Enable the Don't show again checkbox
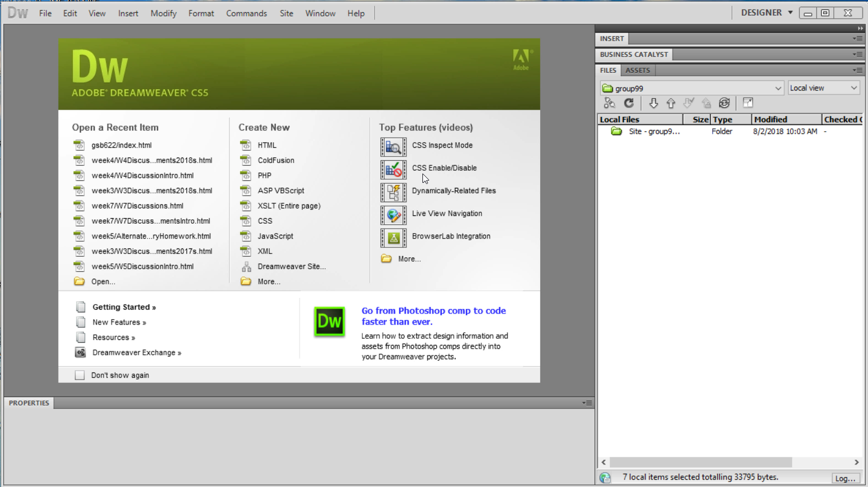This screenshot has height=487, width=868. pyautogui.click(x=80, y=375)
